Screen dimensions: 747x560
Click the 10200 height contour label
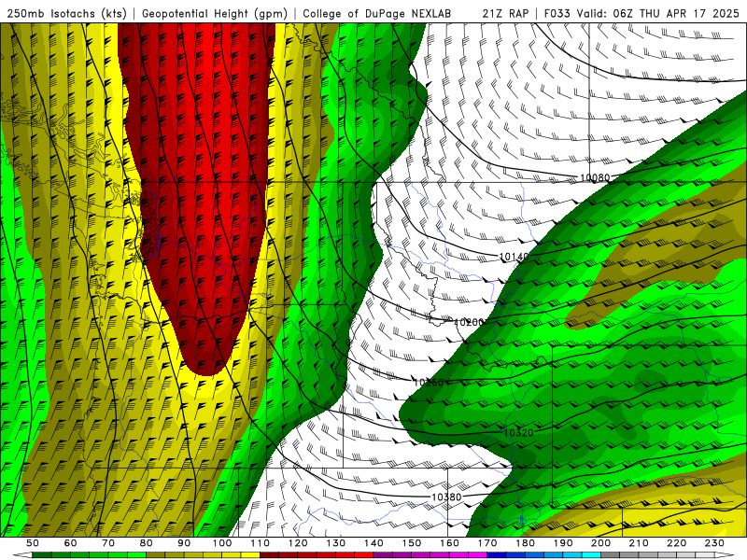point(469,322)
